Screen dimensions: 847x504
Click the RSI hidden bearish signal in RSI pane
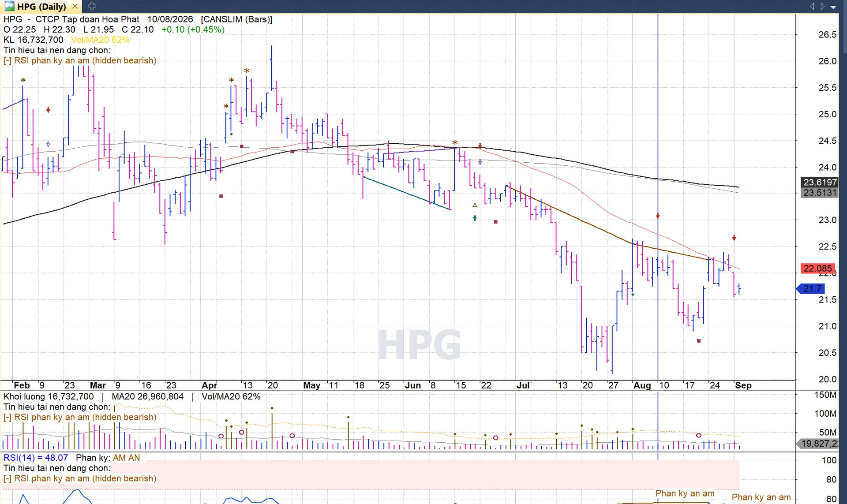(80, 478)
